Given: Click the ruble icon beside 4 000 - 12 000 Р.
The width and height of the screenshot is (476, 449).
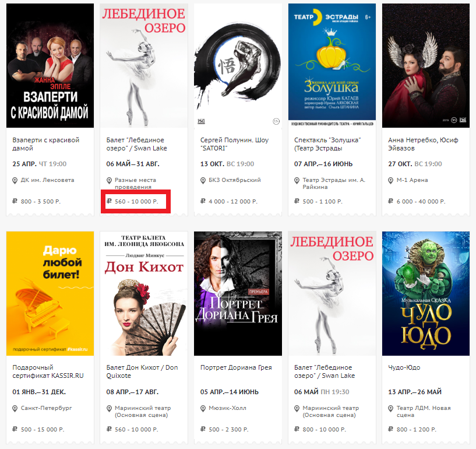Looking at the screenshot, I should pyautogui.click(x=203, y=201).
